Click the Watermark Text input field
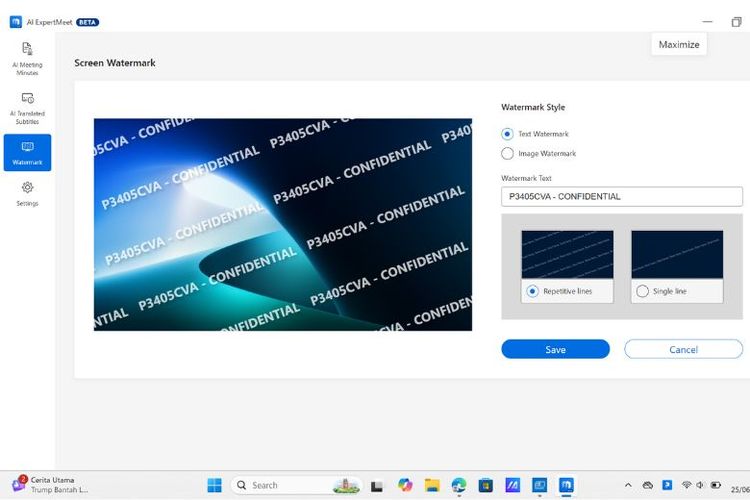750x500 pixels. (621, 196)
